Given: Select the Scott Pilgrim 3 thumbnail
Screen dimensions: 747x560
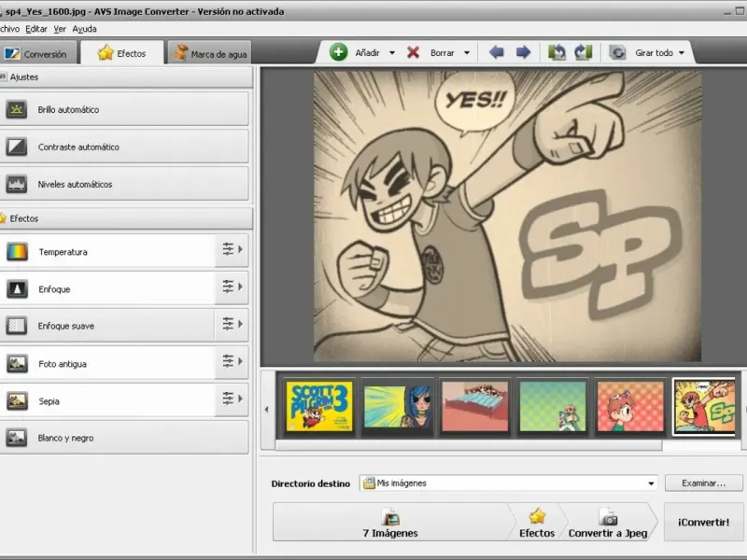Looking at the screenshot, I should [319, 407].
